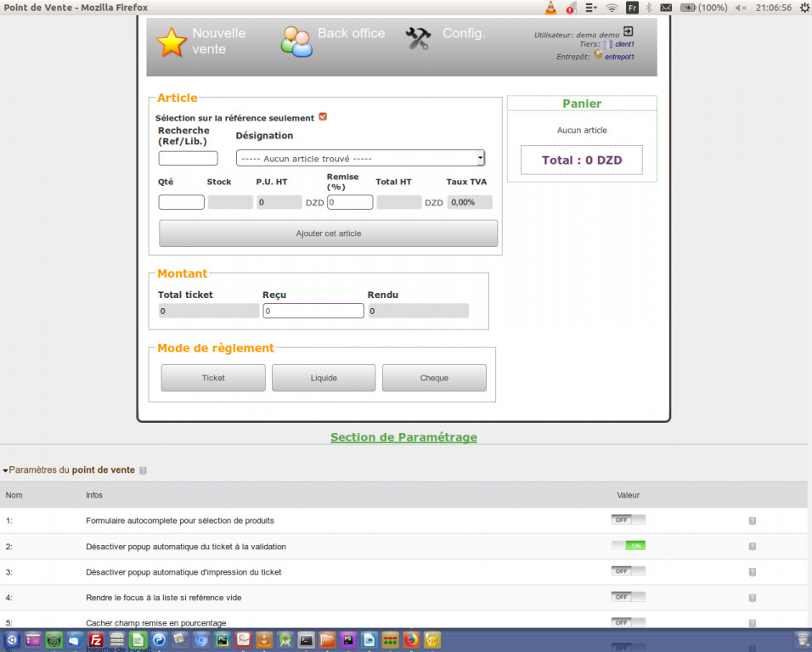Click the logout icon next to demo demo
The width and height of the screenshot is (812, 652).
[628, 31]
